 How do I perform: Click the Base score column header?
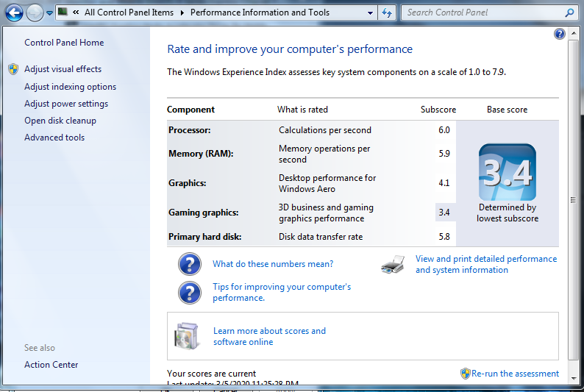(x=507, y=110)
